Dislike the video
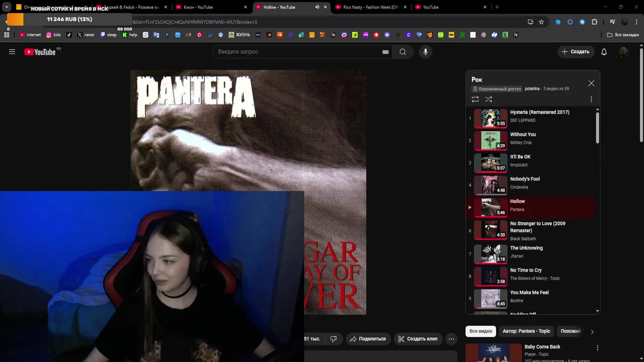644x362 pixels. point(333,339)
